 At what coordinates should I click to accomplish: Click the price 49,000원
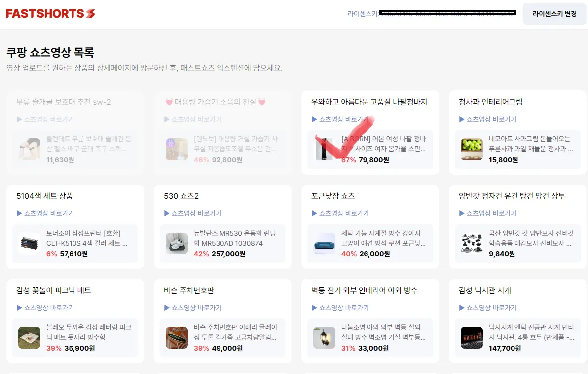tap(227, 349)
